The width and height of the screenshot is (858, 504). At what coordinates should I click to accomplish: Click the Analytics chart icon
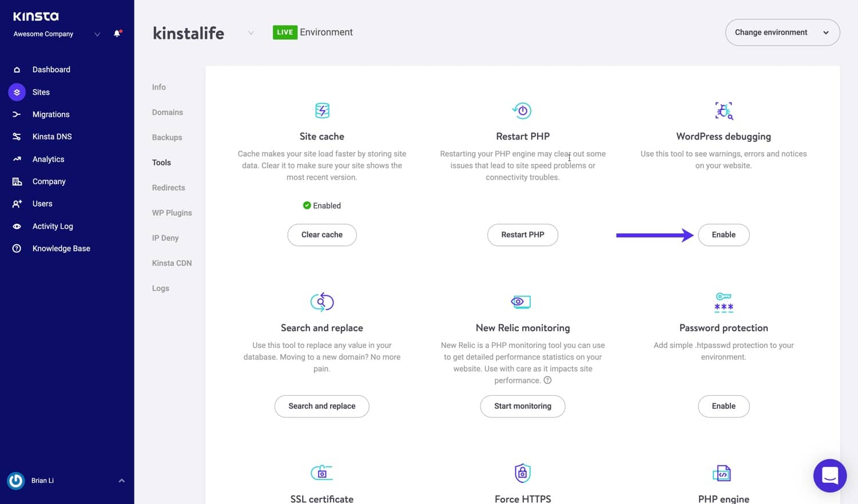(x=17, y=159)
